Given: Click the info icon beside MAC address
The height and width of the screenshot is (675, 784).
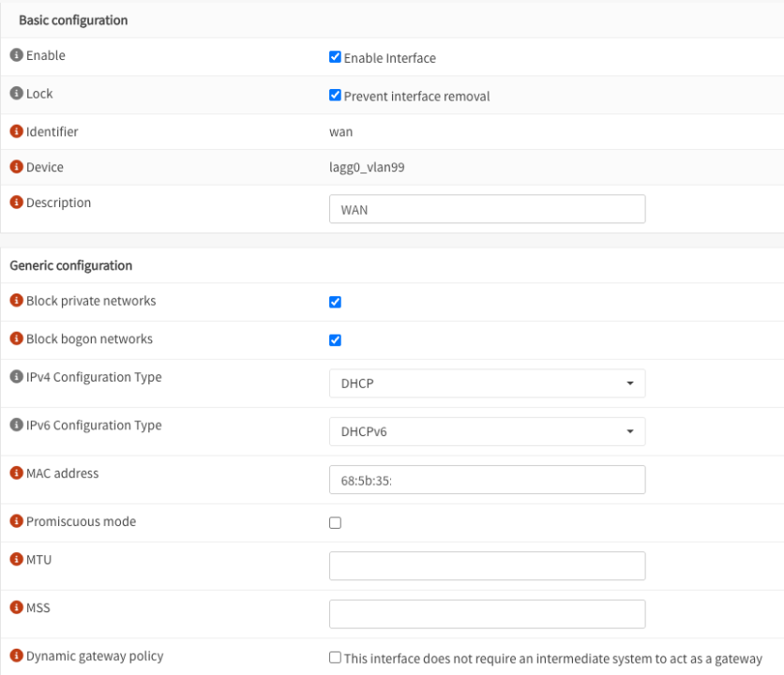Looking at the screenshot, I should tap(16, 474).
